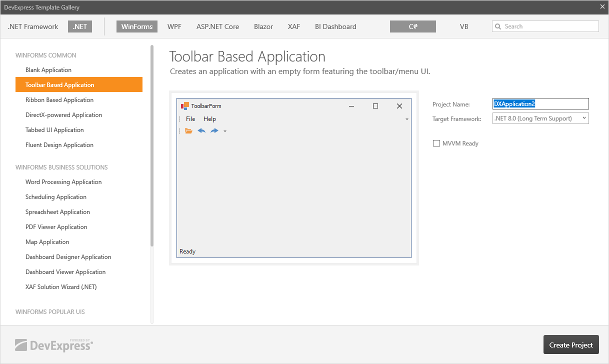Click the preview menu bar drag grip
This screenshot has height=364, width=609.
[179, 119]
